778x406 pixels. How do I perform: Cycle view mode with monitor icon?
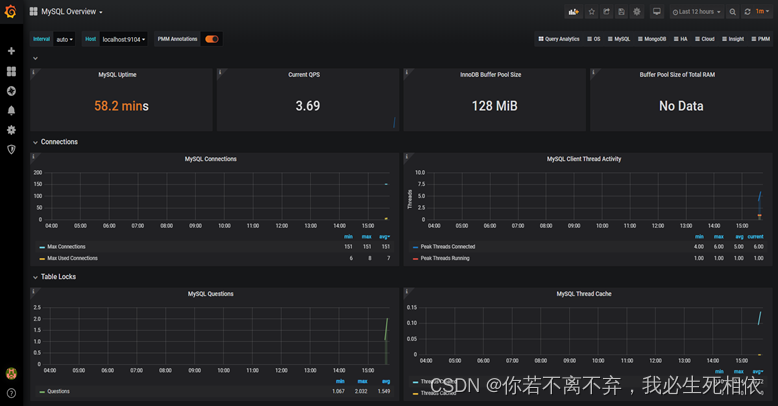(x=656, y=11)
